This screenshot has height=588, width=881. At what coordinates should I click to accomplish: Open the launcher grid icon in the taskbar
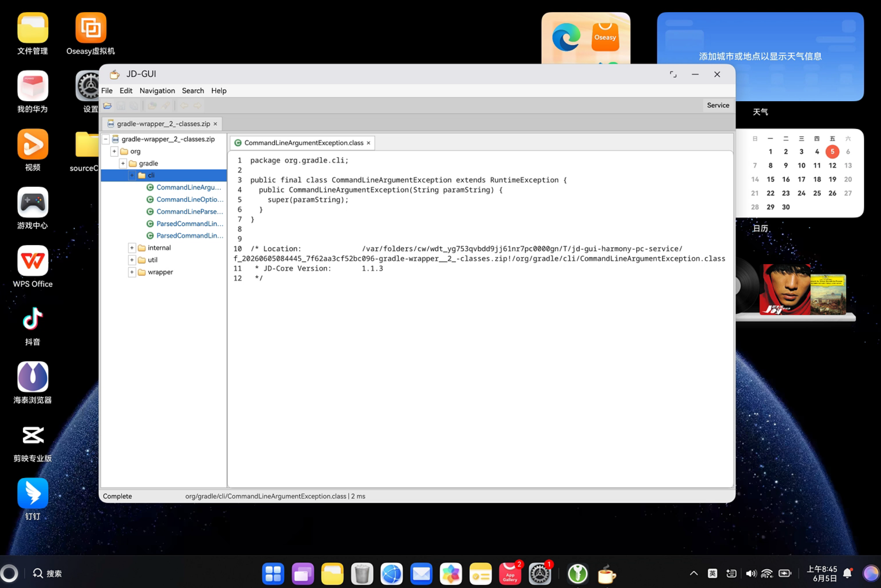(x=273, y=574)
